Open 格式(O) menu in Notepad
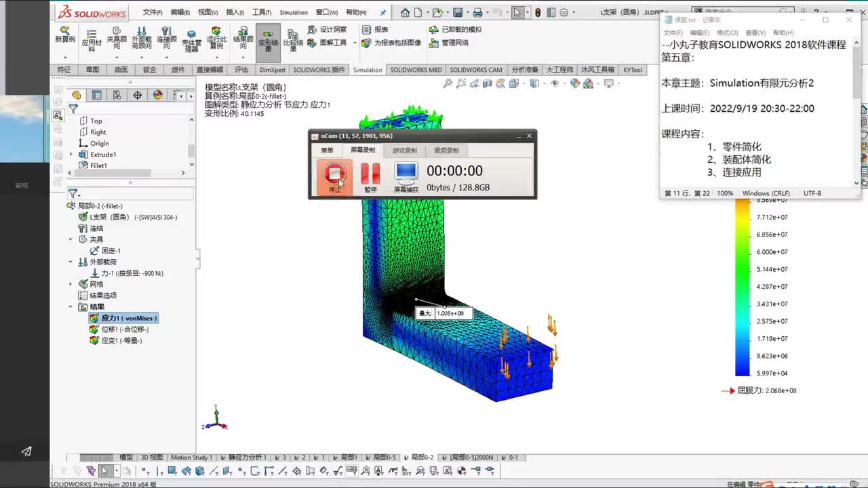Screen dimensions: 868x488 728,33
